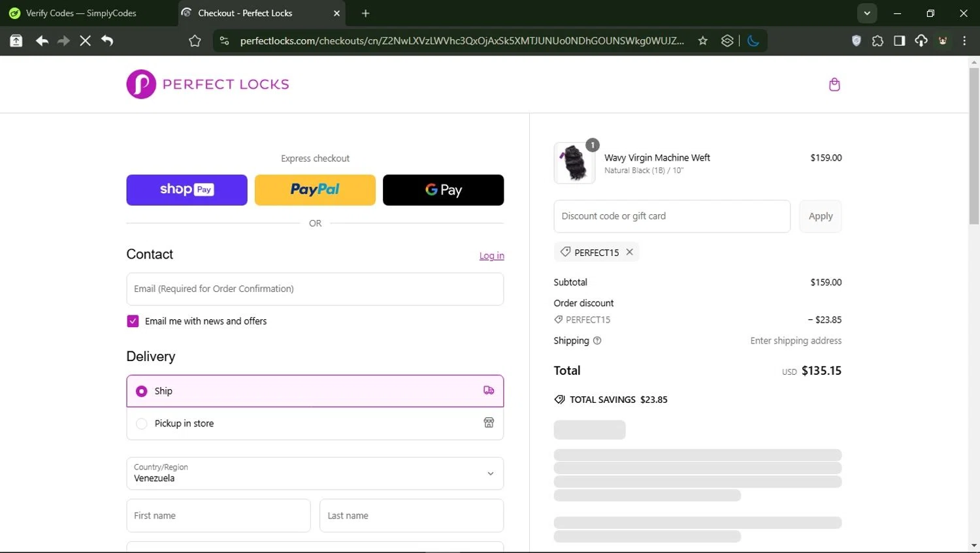This screenshot has height=553, width=980.
Task: Select the Ship delivery option
Action: coord(315,391)
